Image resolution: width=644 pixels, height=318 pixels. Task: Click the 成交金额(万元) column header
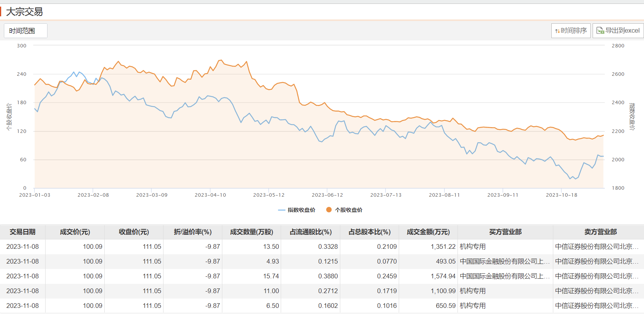click(x=428, y=232)
